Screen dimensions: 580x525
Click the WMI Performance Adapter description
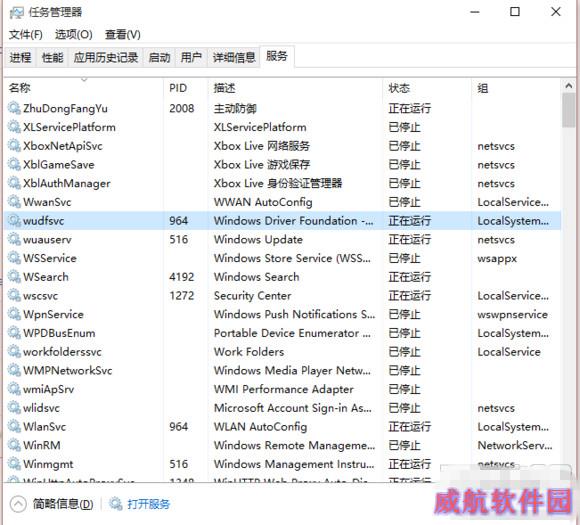click(x=284, y=389)
